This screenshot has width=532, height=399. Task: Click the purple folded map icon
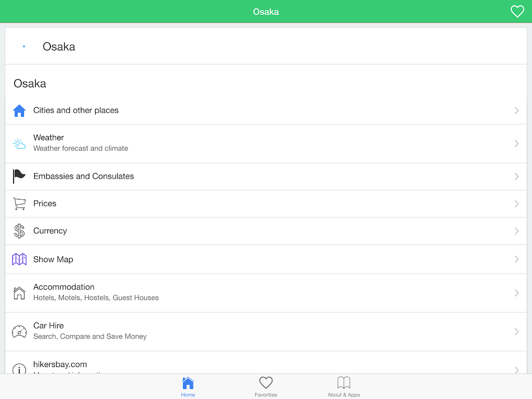[19, 259]
